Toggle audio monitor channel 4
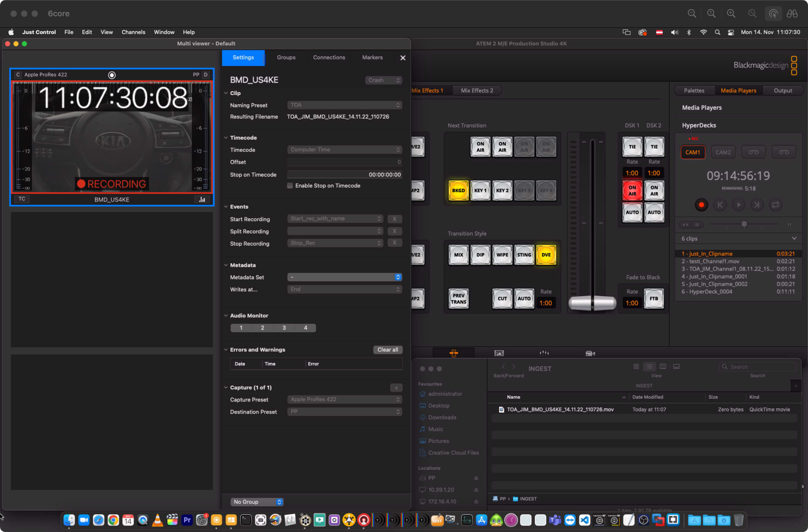Viewport: 808px width, 532px height. pyautogui.click(x=306, y=328)
